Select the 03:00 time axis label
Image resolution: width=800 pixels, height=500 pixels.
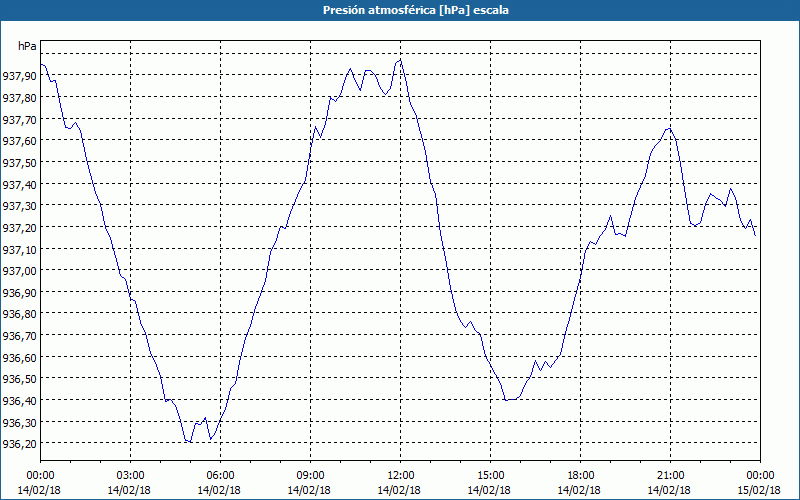(x=131, y=476)
